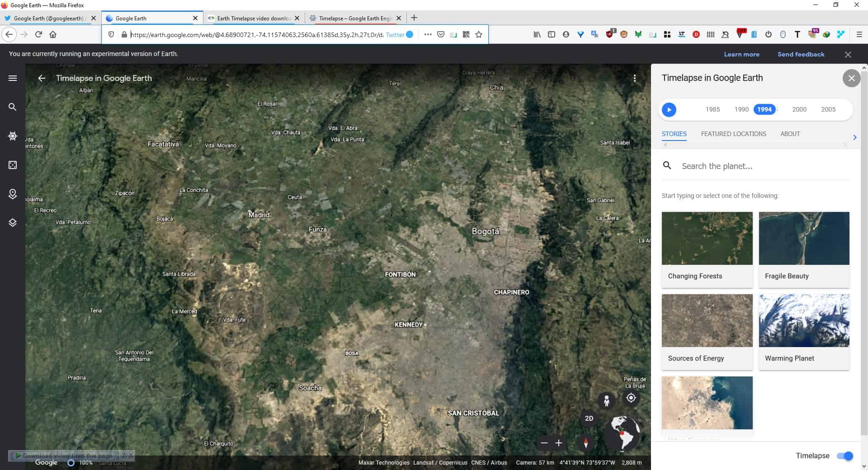This screenshot has width=868, height=470.
Task: Open the Search tool in the Earth sidebar
Action: (x=12, y=107)
